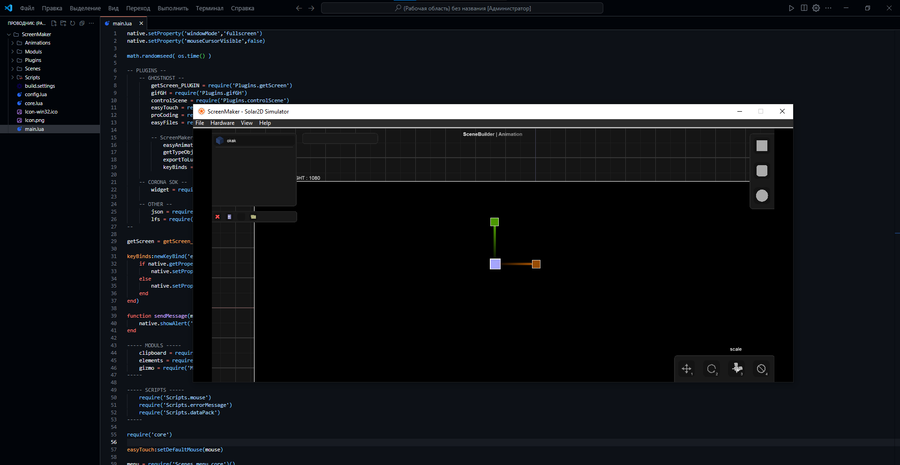900x465 pixels.
Task: Add a circle shape from the shapes panel
Action: click(762, 196)
